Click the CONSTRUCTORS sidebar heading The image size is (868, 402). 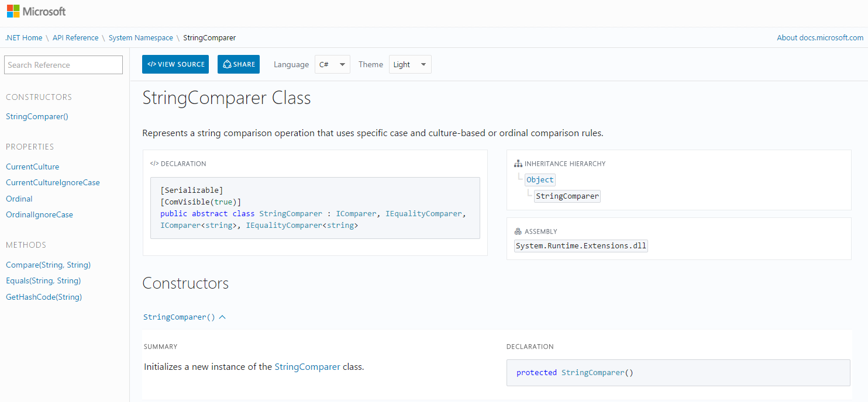[x=39, y=97]
